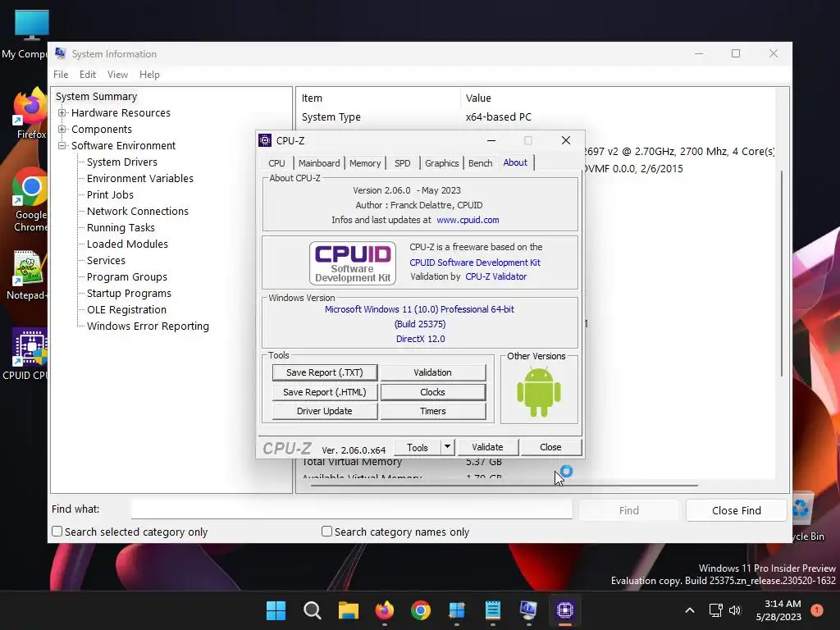The height and width of the screenshot is (630, 840).
Task: Enable Search category names only
Action: 326,532
